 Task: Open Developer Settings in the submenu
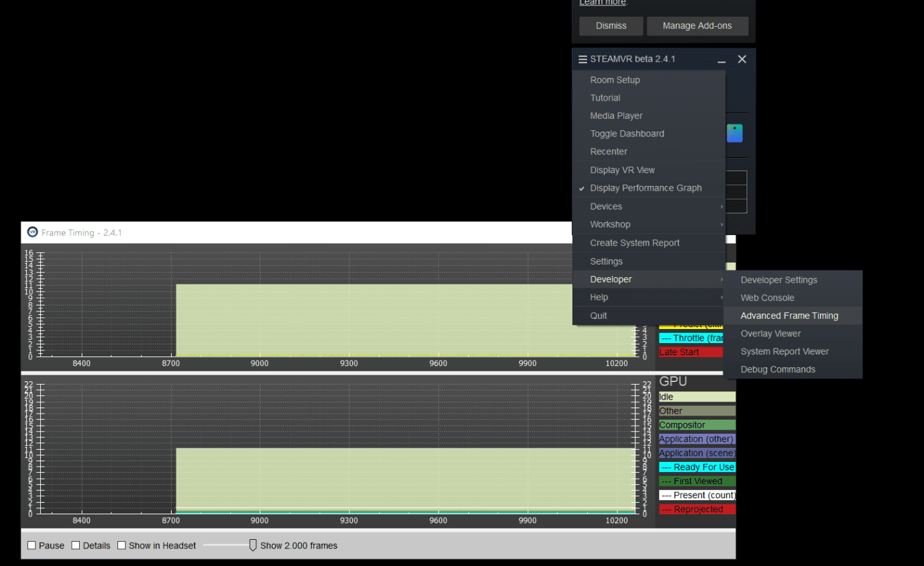click(x=792, y=280)
